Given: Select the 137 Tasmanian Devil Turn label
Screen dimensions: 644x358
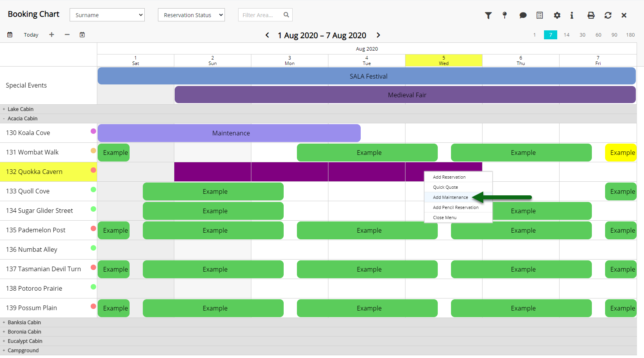Looking at the screenshot, I should tap(44, 269).
